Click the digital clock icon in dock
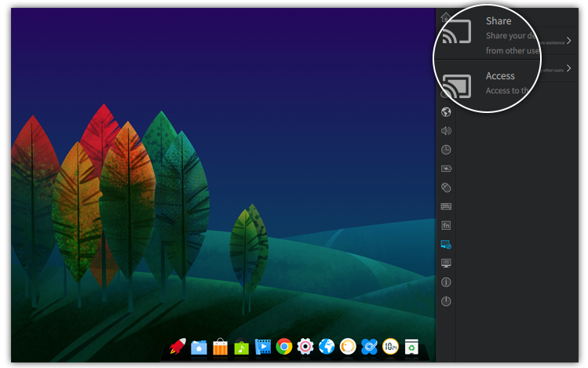The image size is (588, 368). pos(390,347)
